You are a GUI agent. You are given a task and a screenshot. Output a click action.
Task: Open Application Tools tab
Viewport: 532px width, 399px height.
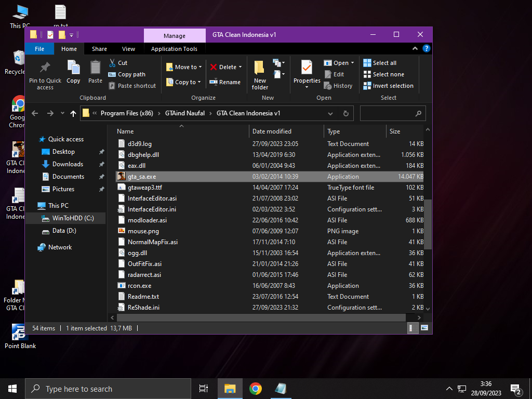[x=174, y=49]
